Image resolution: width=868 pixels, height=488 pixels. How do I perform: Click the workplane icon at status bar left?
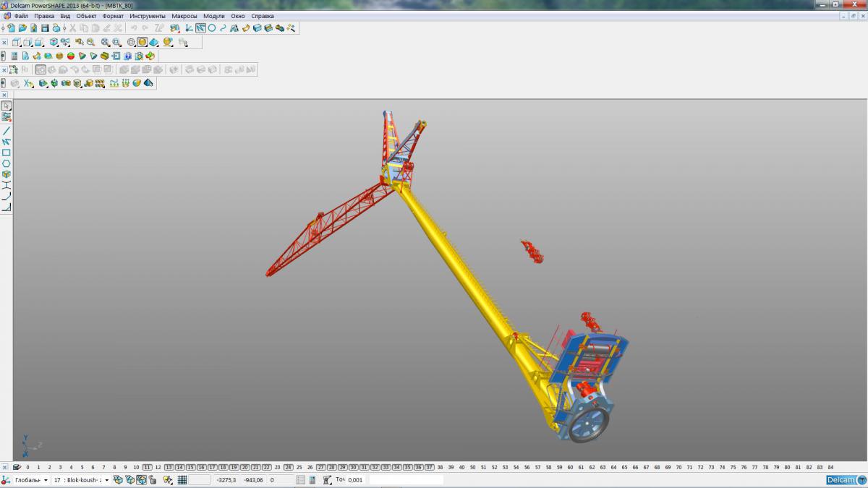(6, 479)
